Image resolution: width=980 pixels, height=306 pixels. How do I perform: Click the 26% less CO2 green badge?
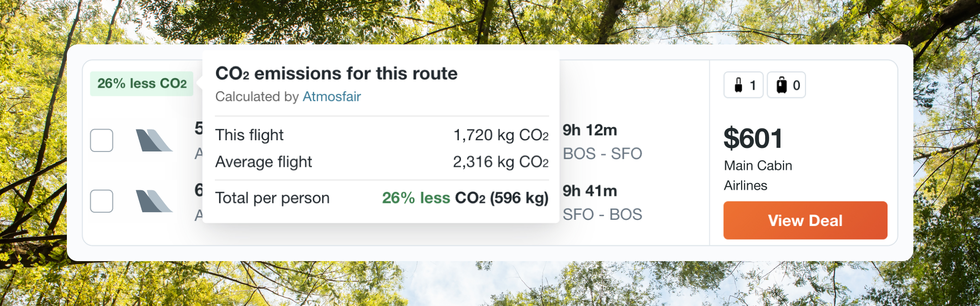[x=142, y=84]
